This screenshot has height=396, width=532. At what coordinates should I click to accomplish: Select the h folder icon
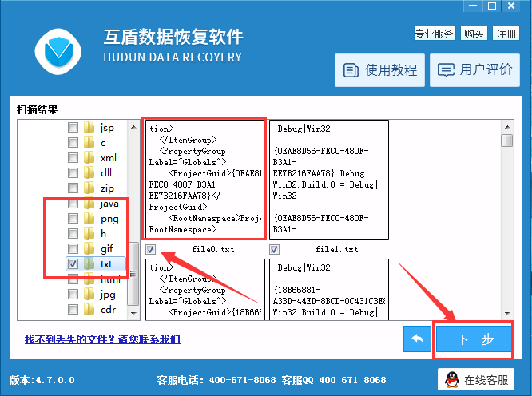coord(89,233)
